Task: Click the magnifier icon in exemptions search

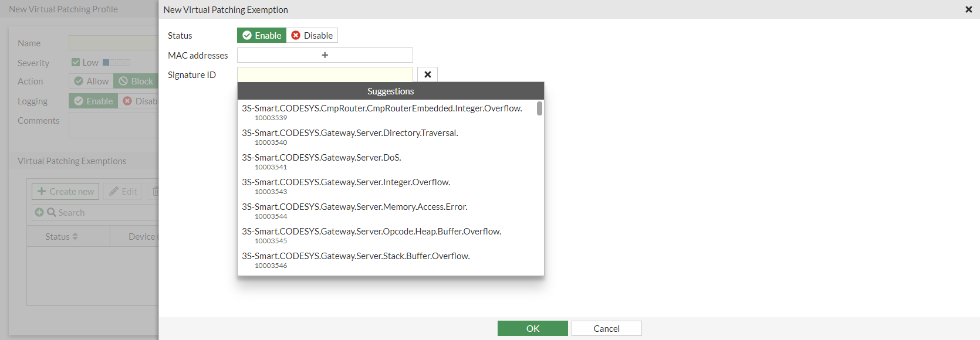Action: pyautogui.click(x=52, y=212)
